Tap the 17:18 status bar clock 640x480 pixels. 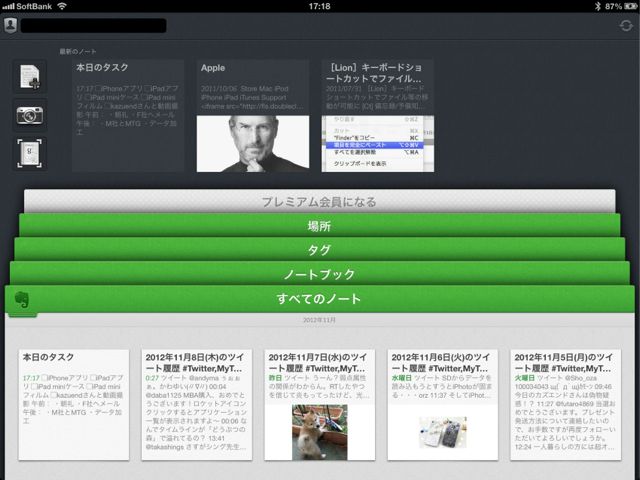pyautogui.click(x=319, y=6)
